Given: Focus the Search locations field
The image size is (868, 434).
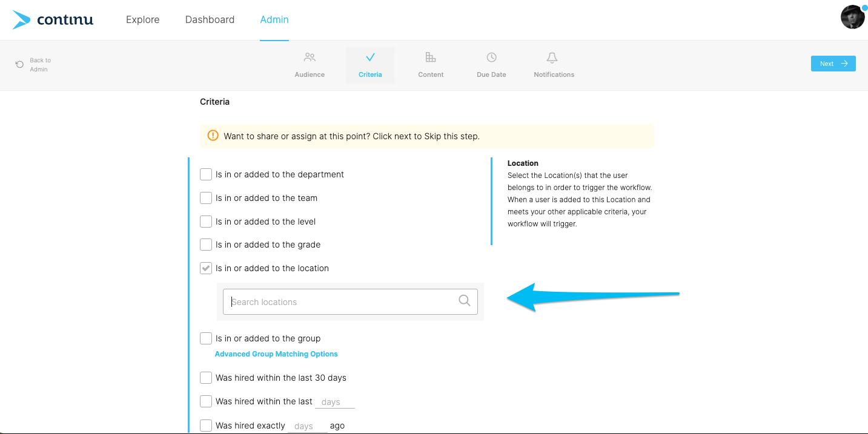Looking at the screenshot, I should point(350,301).
